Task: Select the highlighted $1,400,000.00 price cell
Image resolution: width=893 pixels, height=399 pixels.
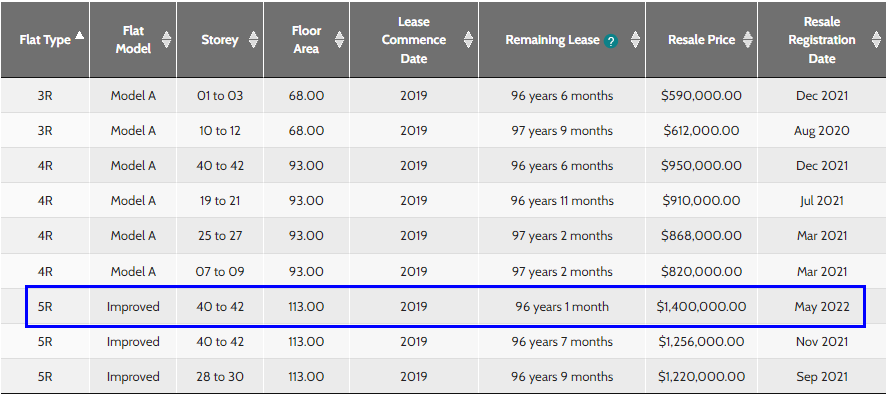Action: coord(701,307)
